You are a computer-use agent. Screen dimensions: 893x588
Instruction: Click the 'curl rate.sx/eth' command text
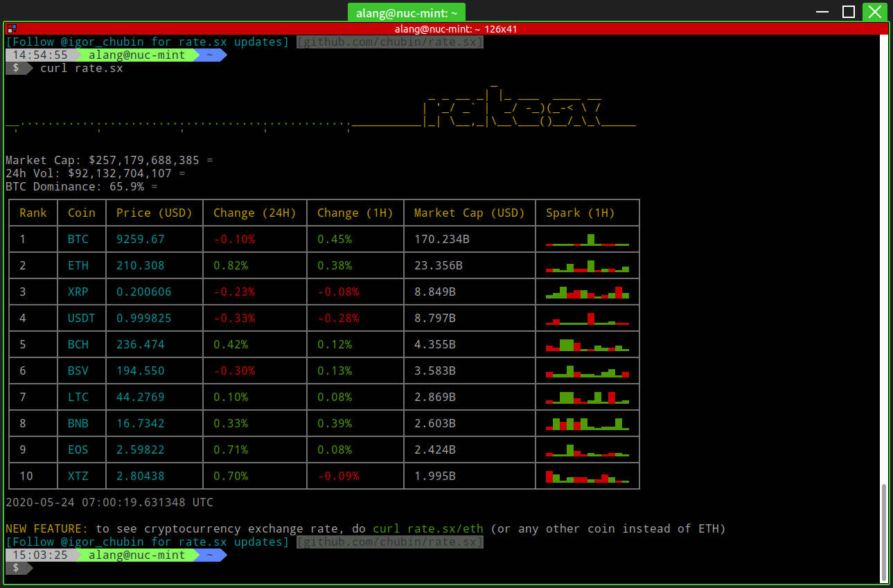tap(428, 528)
